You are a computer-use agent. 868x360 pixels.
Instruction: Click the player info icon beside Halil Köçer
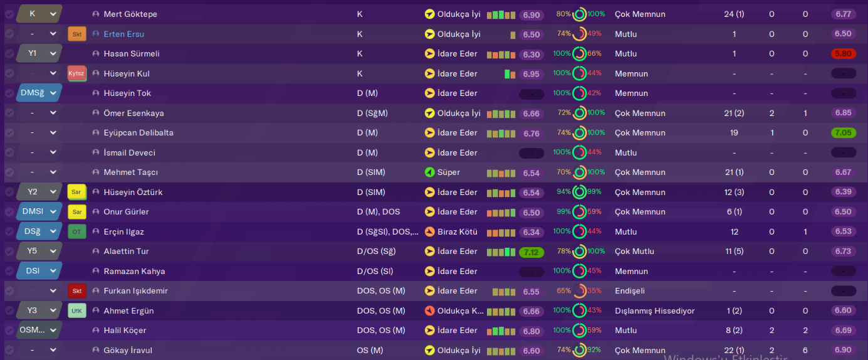[96, 331]
